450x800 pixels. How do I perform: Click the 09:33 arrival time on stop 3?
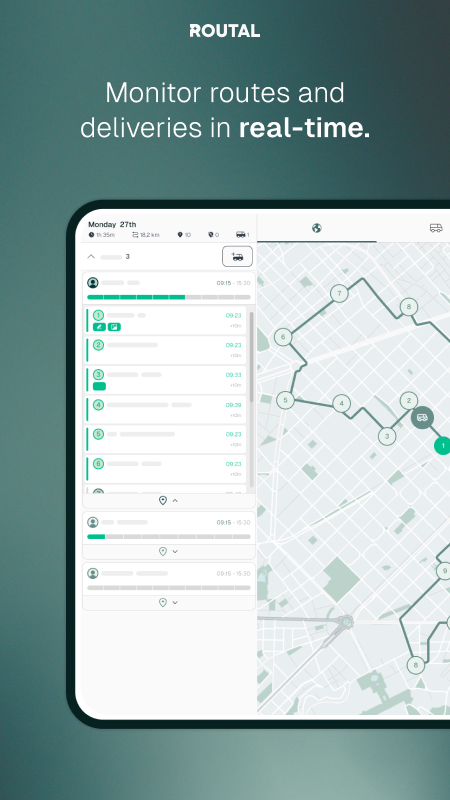pos(234,375)
